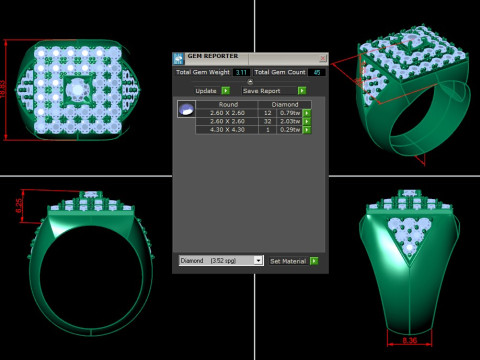Viewport: 480px width, 360px height.
Task: Click the 0.79tw weight cell
Action: (290, 113)
